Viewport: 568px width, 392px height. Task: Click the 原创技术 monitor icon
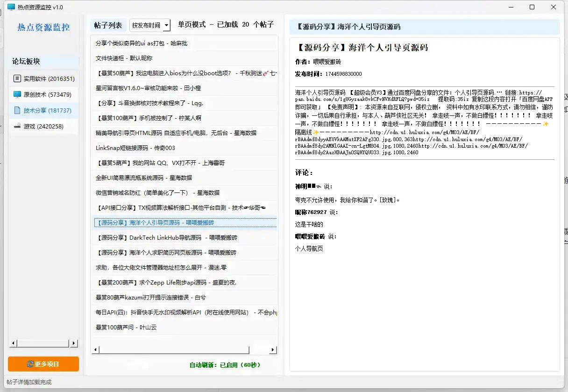pos(17,94)
